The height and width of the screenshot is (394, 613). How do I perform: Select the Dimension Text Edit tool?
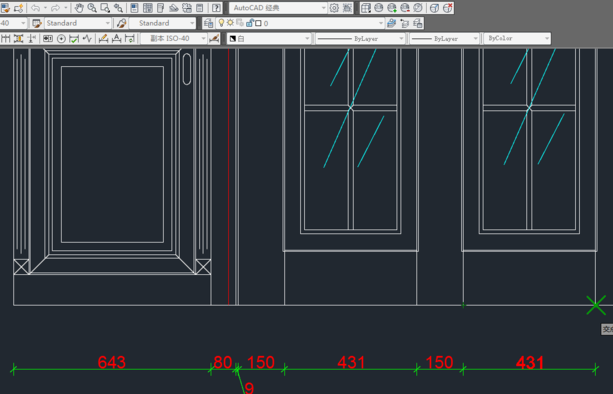117,38
